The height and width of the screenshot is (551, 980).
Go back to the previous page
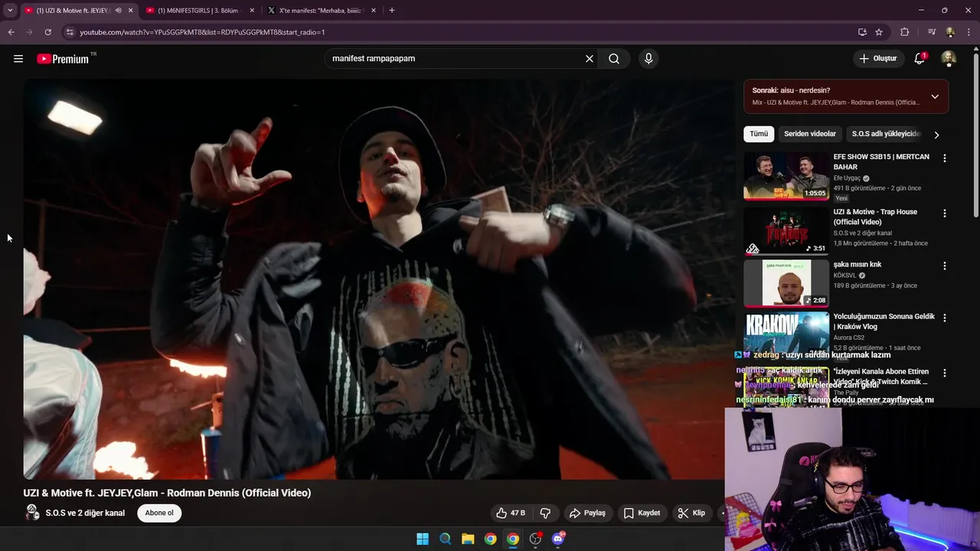point(11,32)
